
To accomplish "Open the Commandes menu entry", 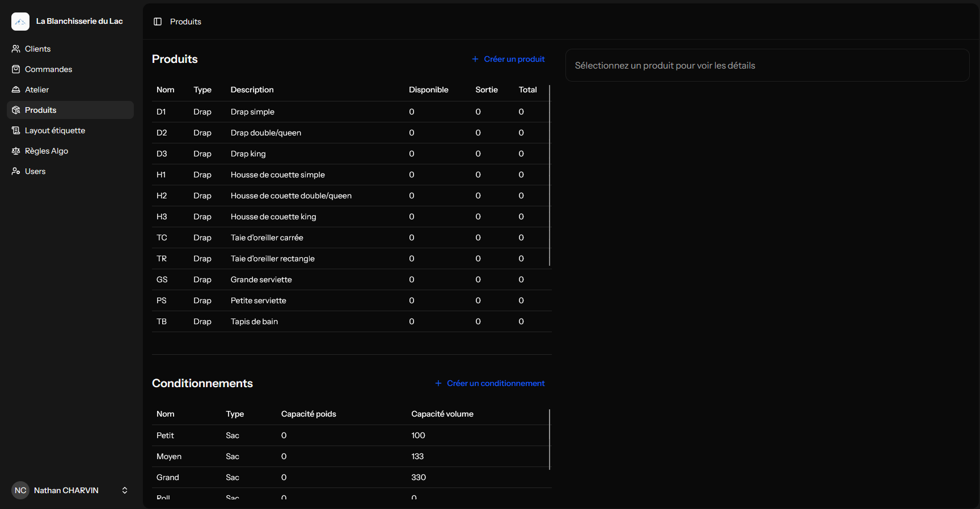I will click(x=48, y=69).
